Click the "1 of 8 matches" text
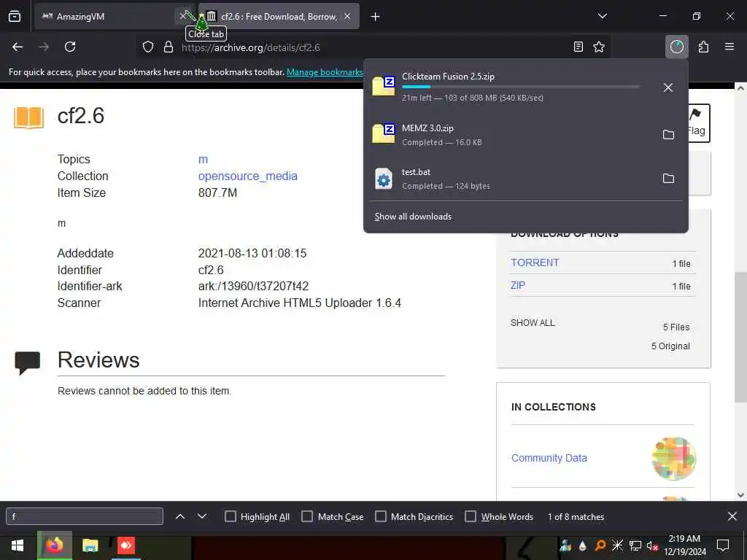 coord(576,517)
